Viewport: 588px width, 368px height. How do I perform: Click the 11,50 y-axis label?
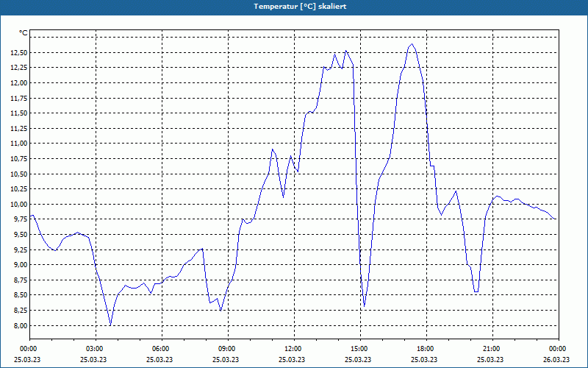coord(19,113)
